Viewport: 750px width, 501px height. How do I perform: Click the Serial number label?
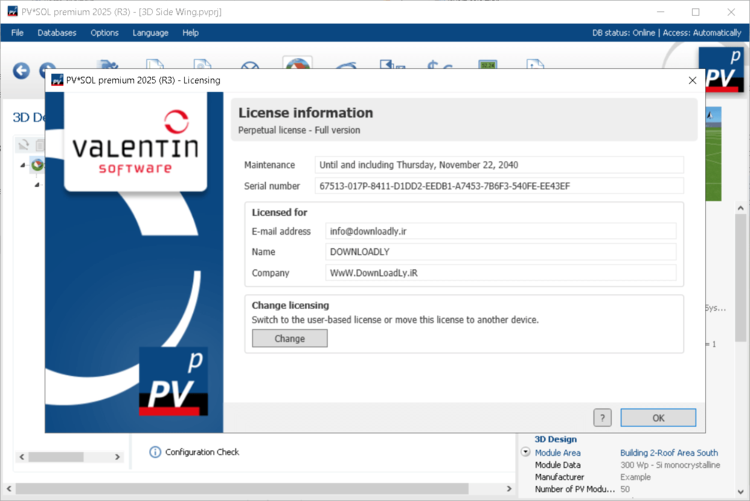click(272, 186)
